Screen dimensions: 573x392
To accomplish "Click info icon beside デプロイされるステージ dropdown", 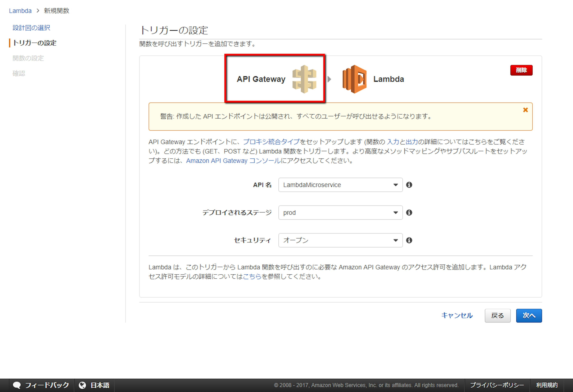I will [x=409, y=213].
